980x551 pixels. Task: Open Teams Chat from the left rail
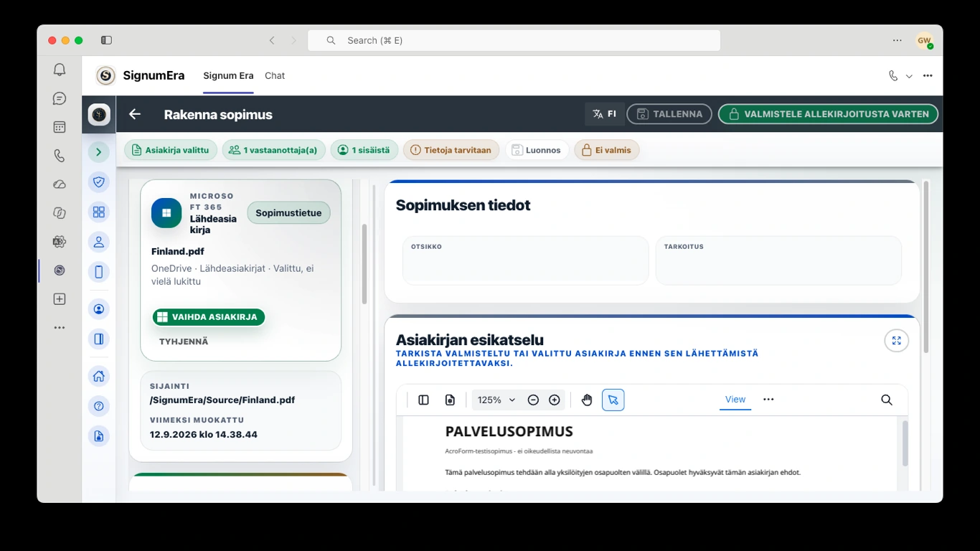click(x=60, y=98)
